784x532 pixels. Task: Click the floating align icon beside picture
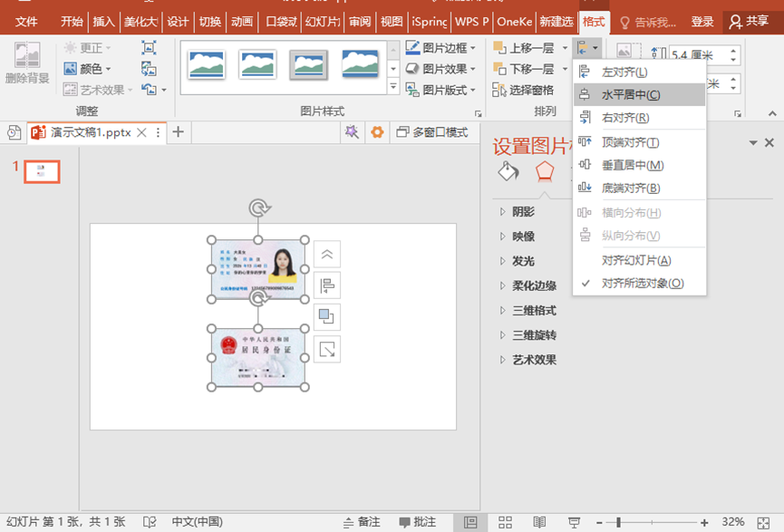click(327, 285)
